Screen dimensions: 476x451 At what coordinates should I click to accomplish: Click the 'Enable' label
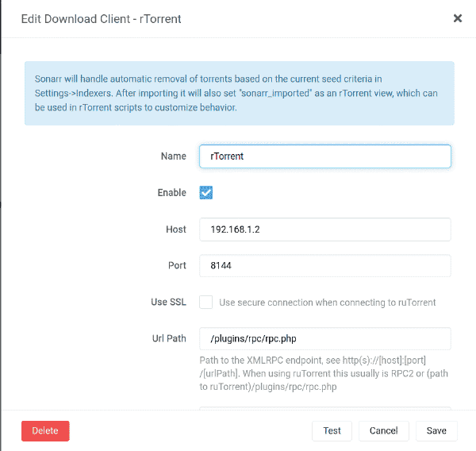(172, 193)
